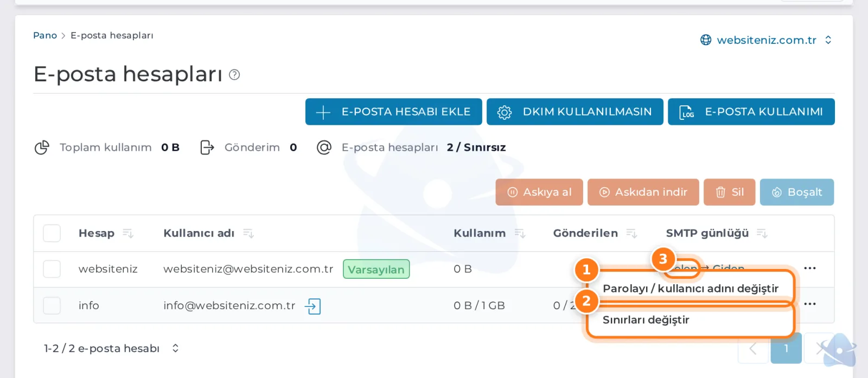The height and width of the screenshot is (378, 868).
Task: Click the help icon beside E-posta hesapları title
Action: pos(234,75)
